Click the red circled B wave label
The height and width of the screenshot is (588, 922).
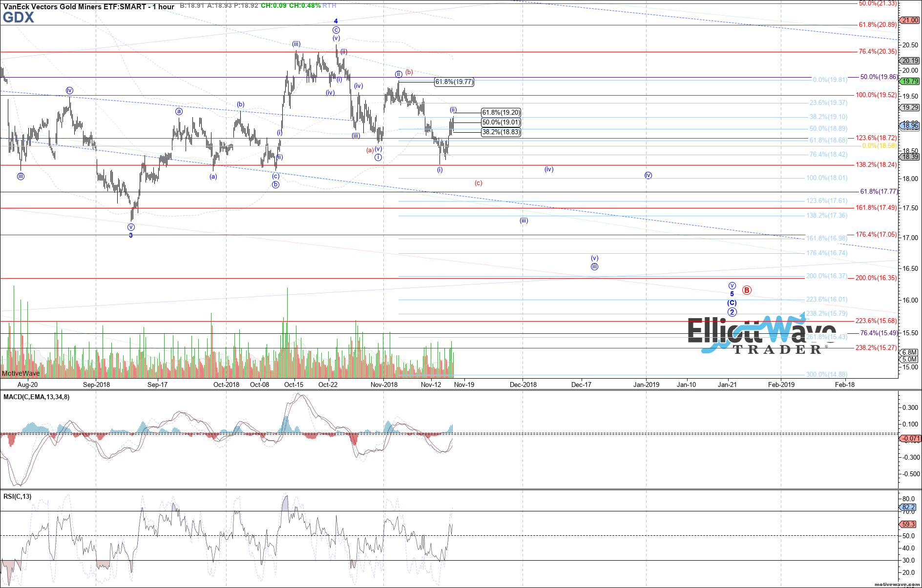pyautogui.click(x=747, y=290)
